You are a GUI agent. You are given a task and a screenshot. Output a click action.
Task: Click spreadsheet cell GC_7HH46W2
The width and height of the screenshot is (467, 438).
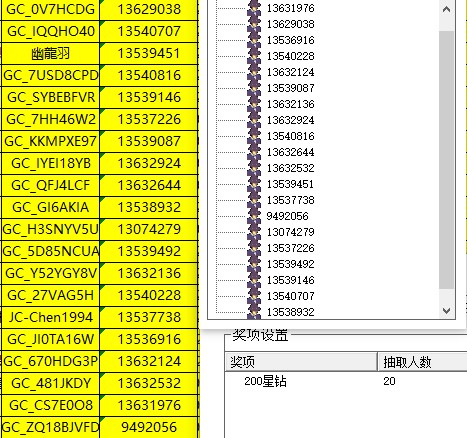pos(50,119)
